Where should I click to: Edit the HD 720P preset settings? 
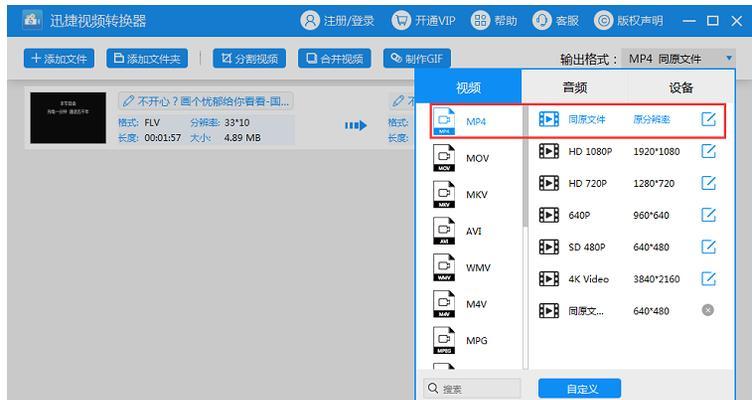pyautogui.click(x=708, y=183)
